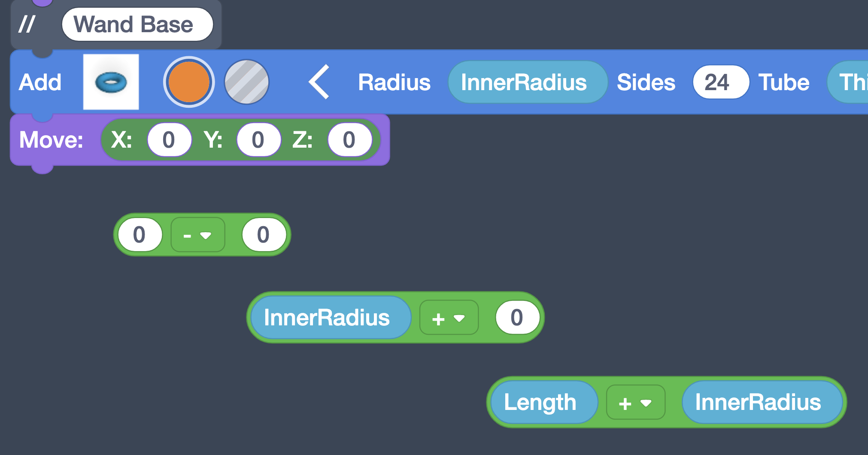Click the X coordinate field in the Move block

coord(169,139)
